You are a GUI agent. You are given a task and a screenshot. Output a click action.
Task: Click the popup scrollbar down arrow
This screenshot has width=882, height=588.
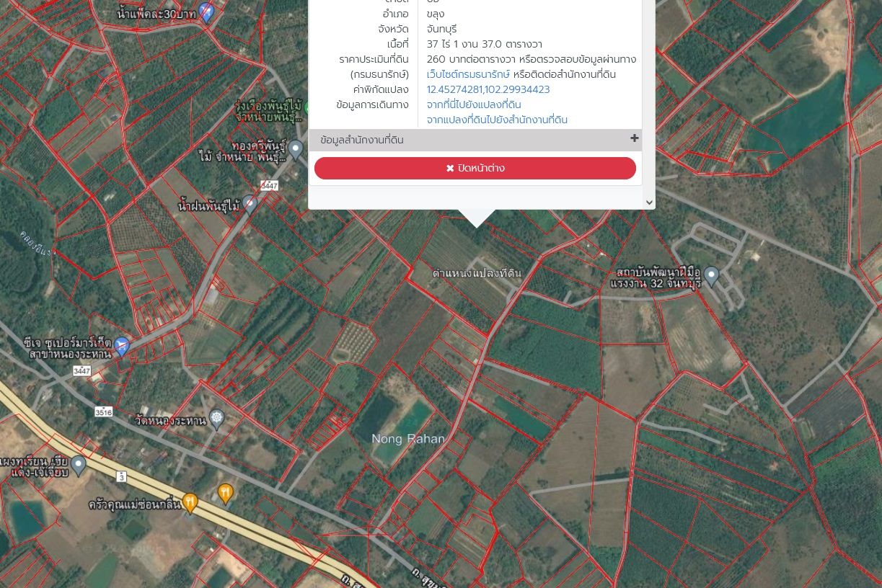(649, 202)
